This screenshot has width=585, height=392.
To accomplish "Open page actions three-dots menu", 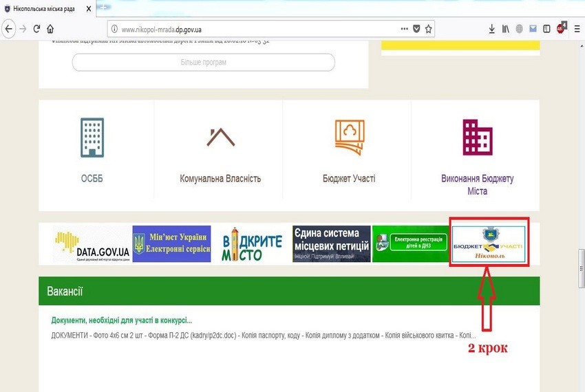I will click(x=405, y=29).
